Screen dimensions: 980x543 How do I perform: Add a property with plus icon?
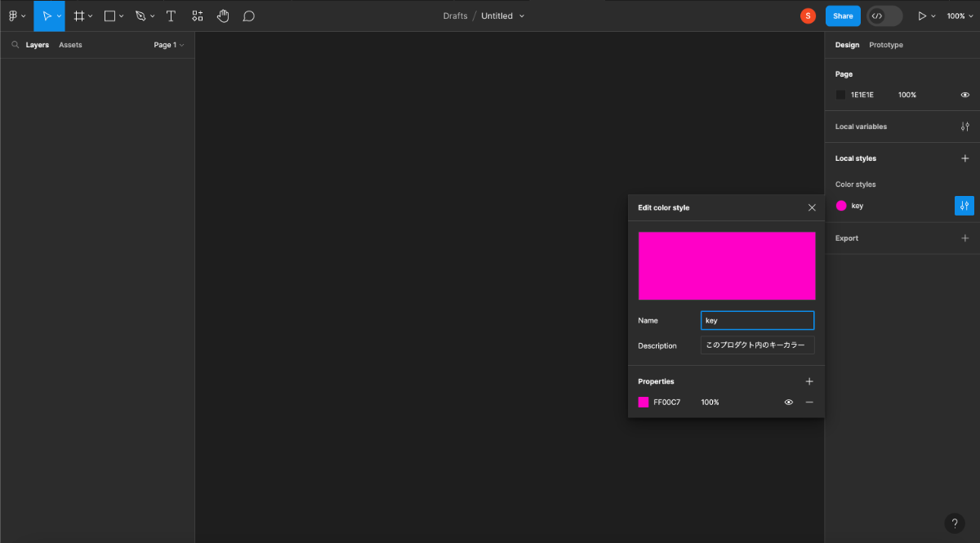tap(809, 381)
